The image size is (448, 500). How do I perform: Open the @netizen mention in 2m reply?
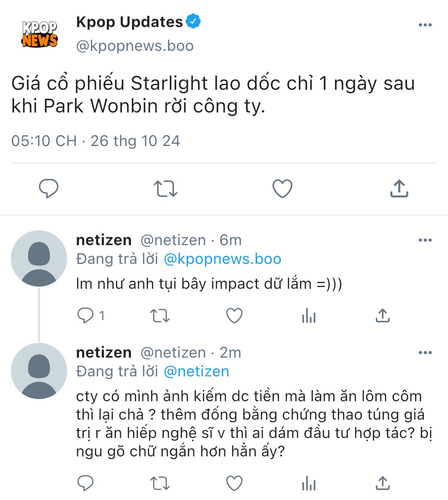196,371
